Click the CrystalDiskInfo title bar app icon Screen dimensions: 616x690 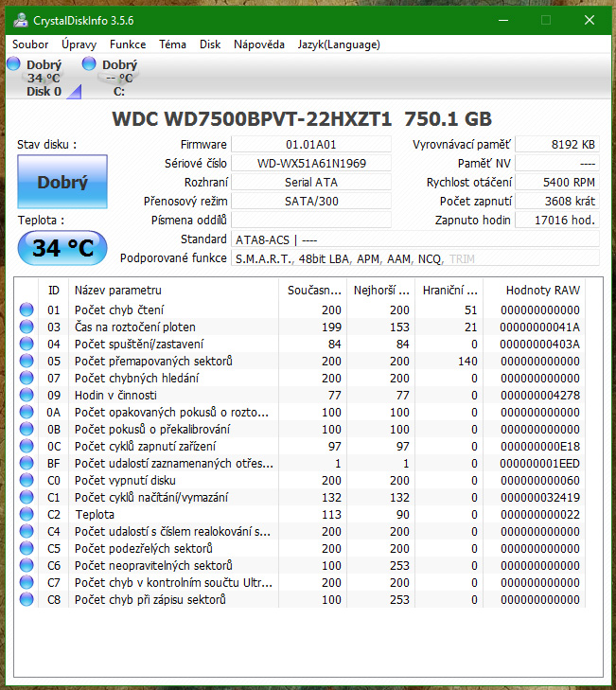coord(20,20)
